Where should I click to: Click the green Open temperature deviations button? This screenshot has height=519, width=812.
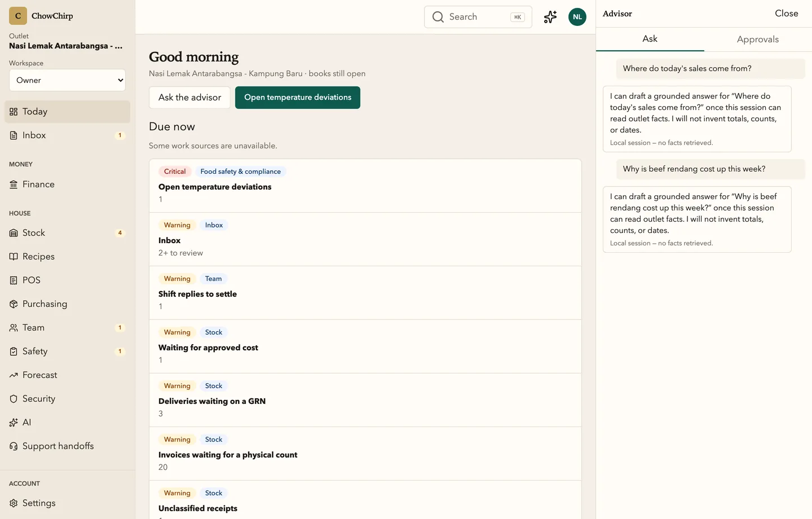coord(298,98)
